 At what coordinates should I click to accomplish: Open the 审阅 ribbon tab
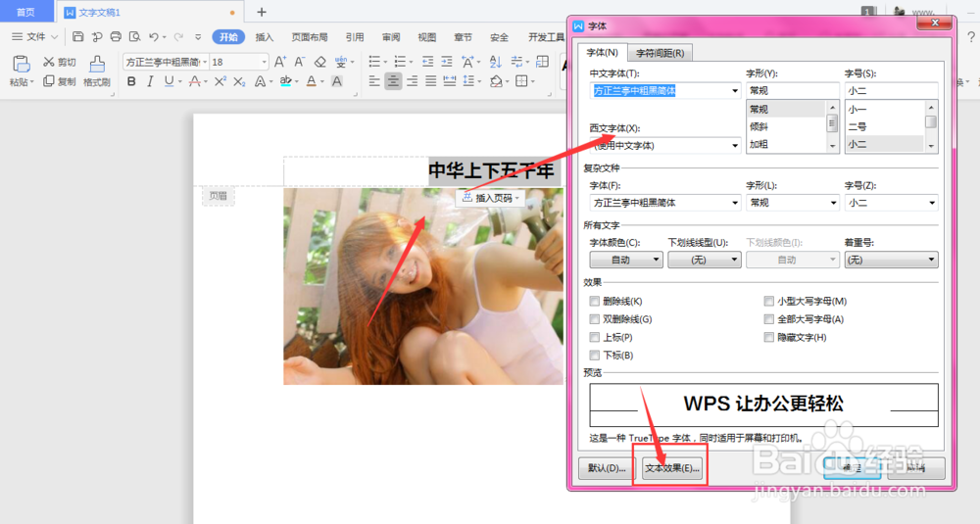click(x=391, y=37)
